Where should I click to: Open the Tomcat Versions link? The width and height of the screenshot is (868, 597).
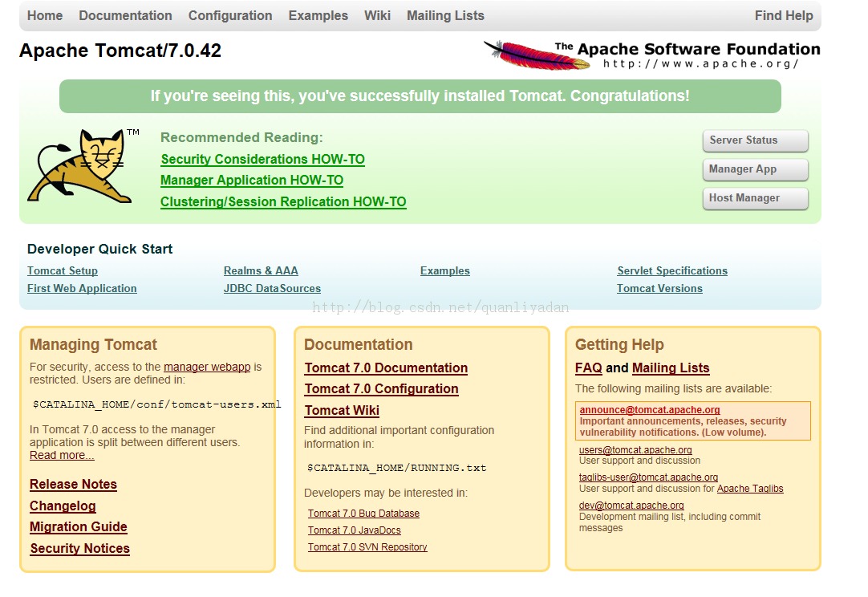click(x=660, y=289)
